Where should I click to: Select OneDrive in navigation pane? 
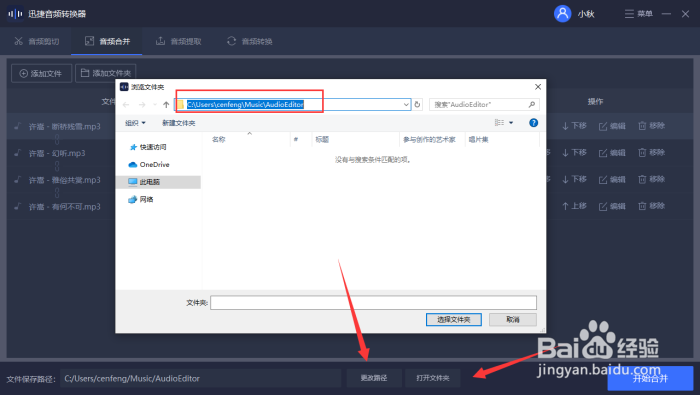pos(149,165)
